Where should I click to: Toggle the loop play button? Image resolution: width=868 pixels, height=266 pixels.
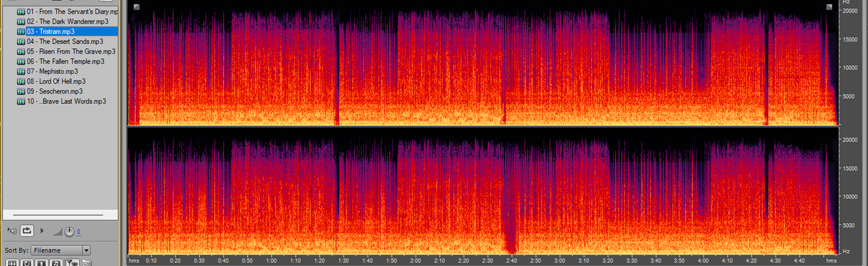click(x=28, y=231)
